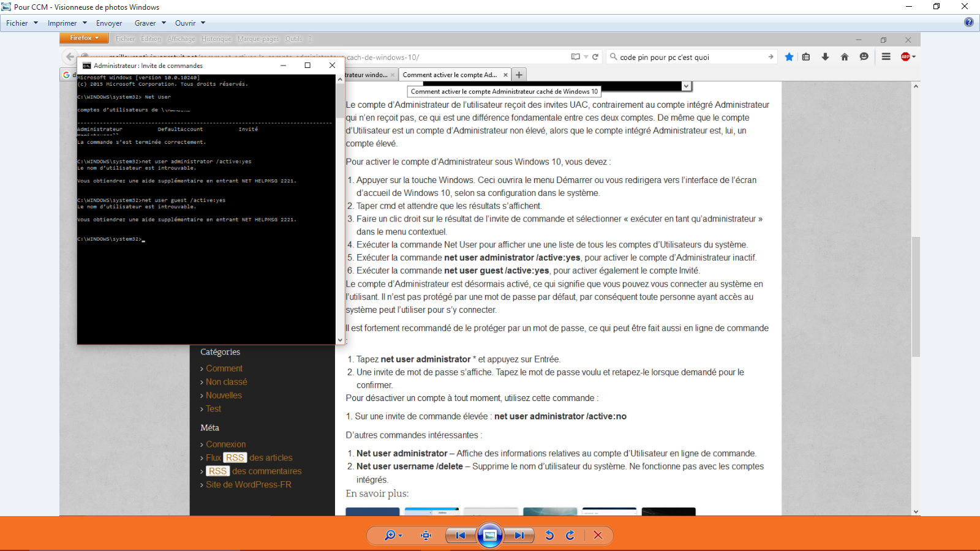Open the ABP dropdown arrow in pictured Firefox
The image size is (980, 551).
click(x=914, y=57)
